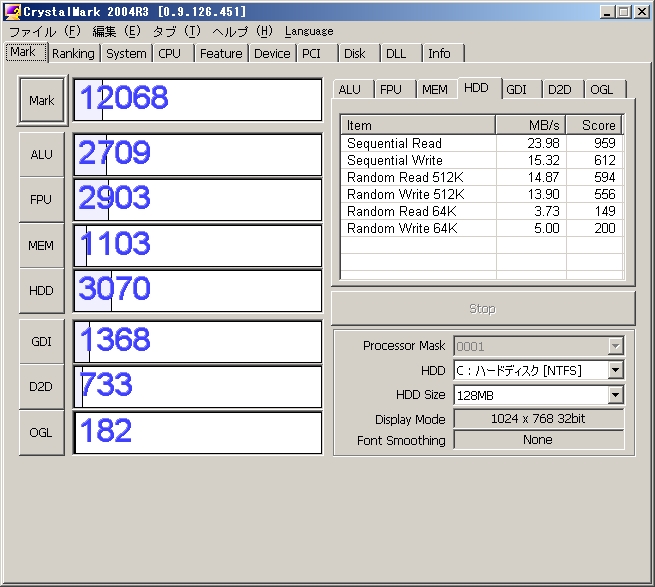Show the OGL results sub-tab
Image resolution: width=655 pixels, height=587 pixels.
[x=605, y=89]
